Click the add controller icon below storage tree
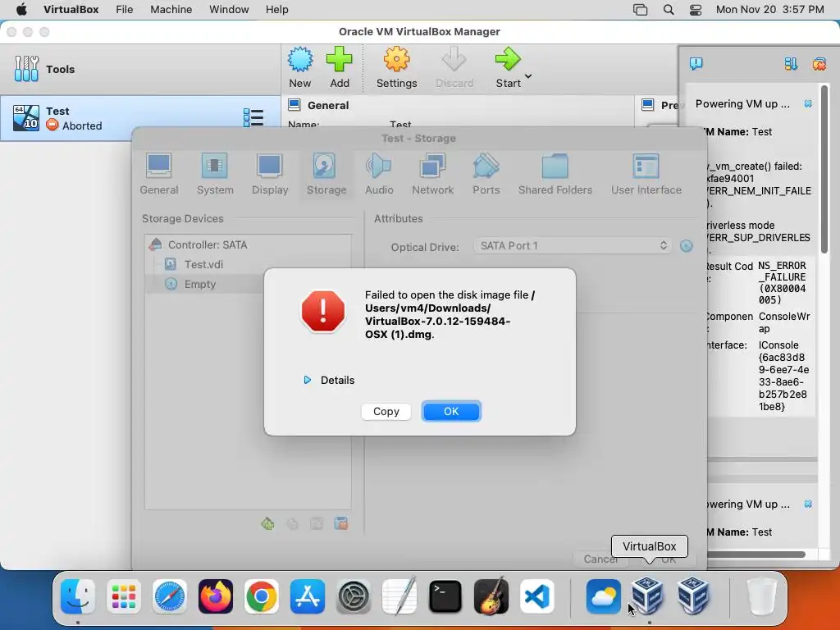 coord(267,523)
